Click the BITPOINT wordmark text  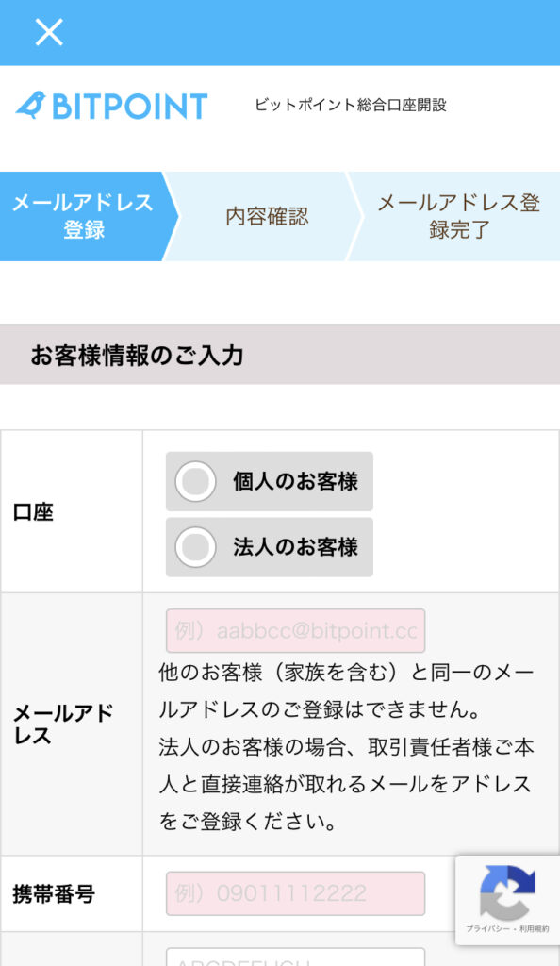pos(130,106)
